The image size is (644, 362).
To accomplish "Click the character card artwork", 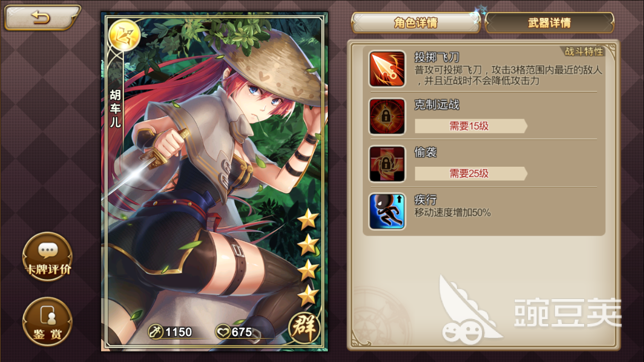I will 214,182.
